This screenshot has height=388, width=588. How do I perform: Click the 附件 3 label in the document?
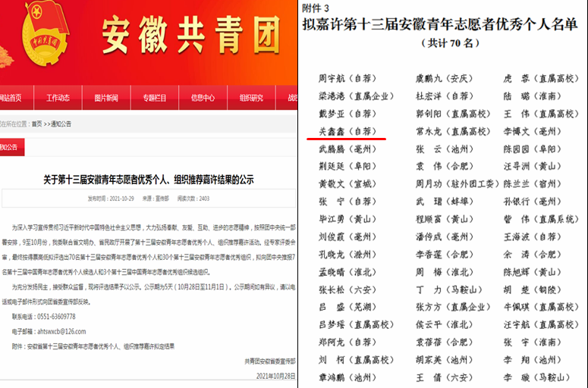[316, 8]
